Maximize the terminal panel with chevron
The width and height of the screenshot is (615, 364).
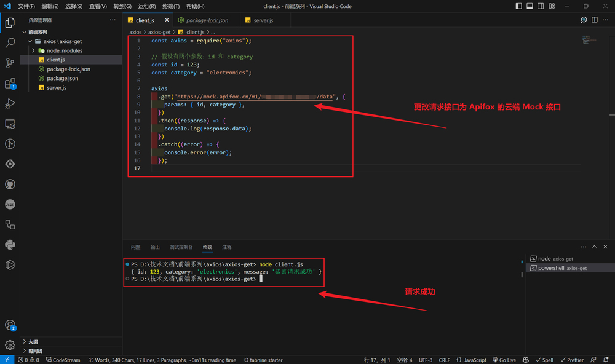[594, 247]
